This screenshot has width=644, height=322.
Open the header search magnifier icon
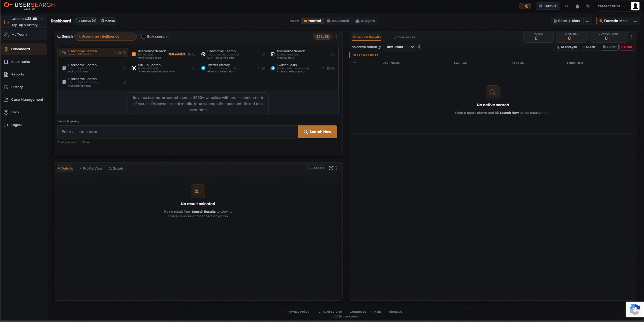coord(567,6)
